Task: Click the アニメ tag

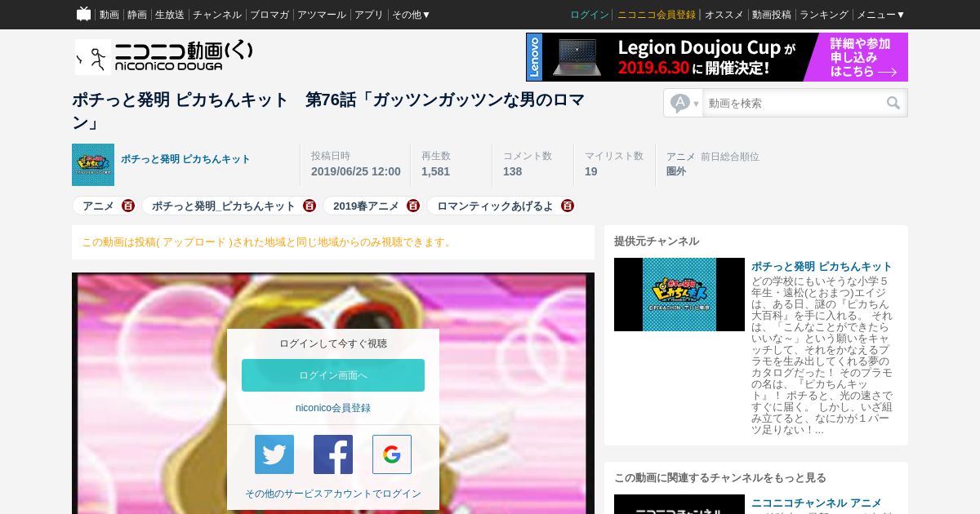Action: point(98,206)
